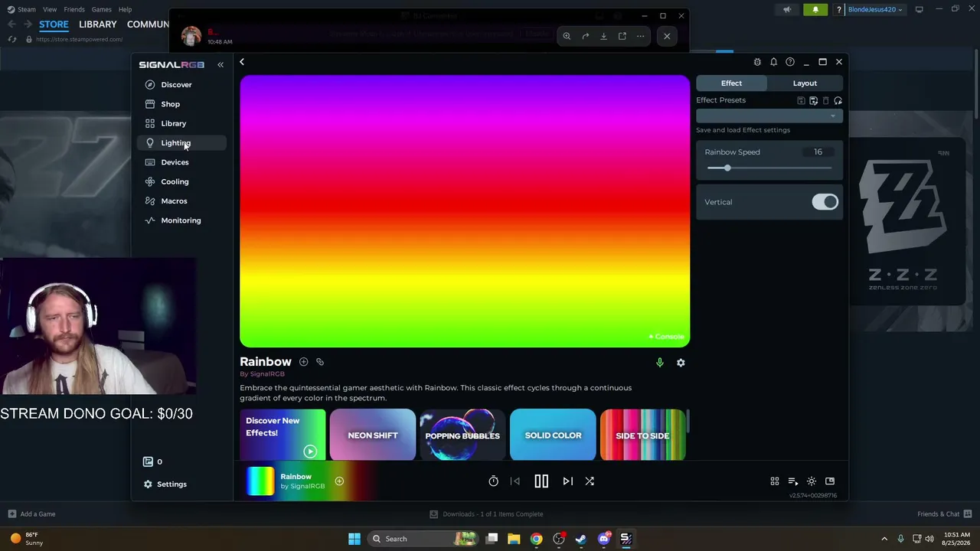Collapse the SignalRGB sidebar with double chevron
Image resolution: width=980 pixels, height=551 pixels.
pyautogui.click(x=220, y=65)
